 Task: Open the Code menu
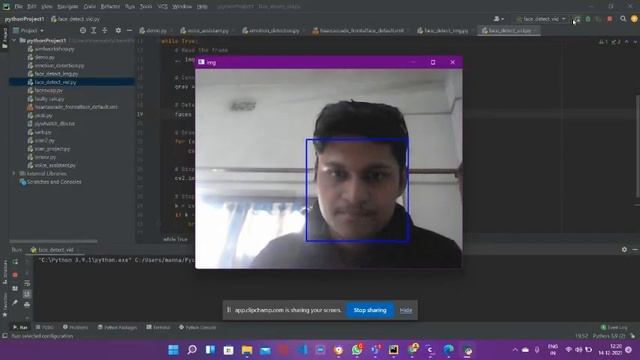tap(89, 7)
